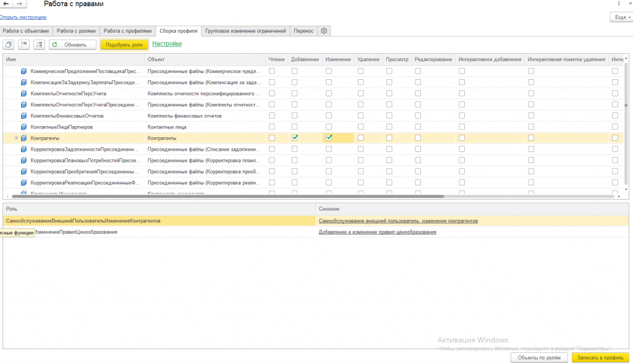This screenshot has width=633, height=364.
Task: Click icon of КомплектыОтчетностиПерсУчета row
Action: (24, 93)
